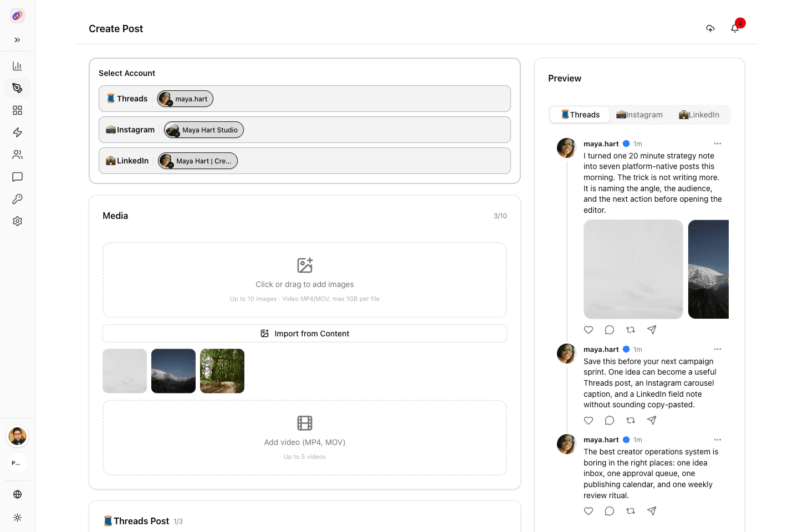The width and height of the screenshot is (798, 532).
Task: Click mountain image in preview post
Action: pos(708,269)
